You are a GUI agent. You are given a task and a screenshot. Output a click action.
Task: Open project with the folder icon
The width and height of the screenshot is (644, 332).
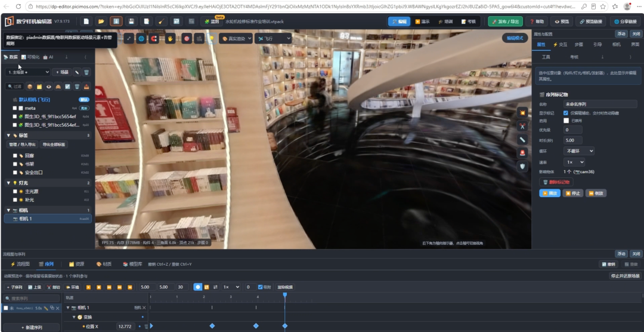[101, 21]
